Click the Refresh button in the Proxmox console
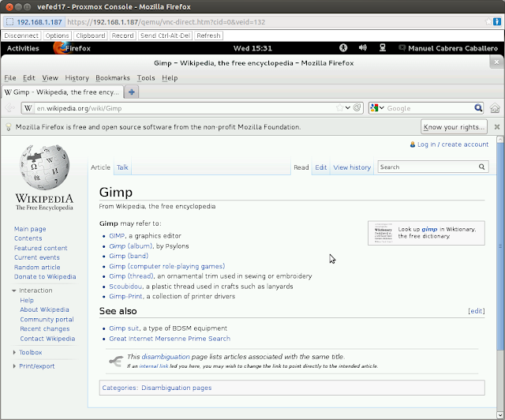This screenshot has width=505, height=420. [x=208, y=36]
